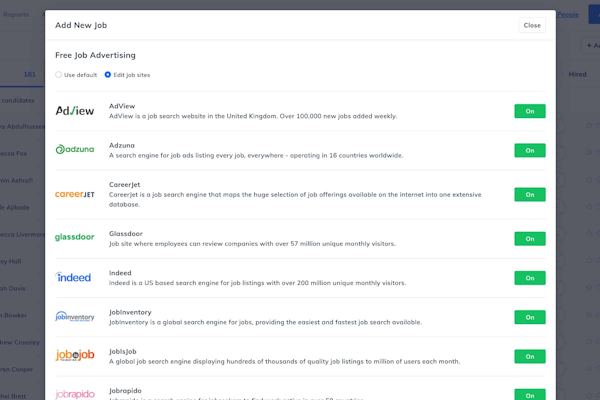This screenshot has height=400, width=600.
Task: Turn off the Indeed toggle
Action: [x=529, y=277]
